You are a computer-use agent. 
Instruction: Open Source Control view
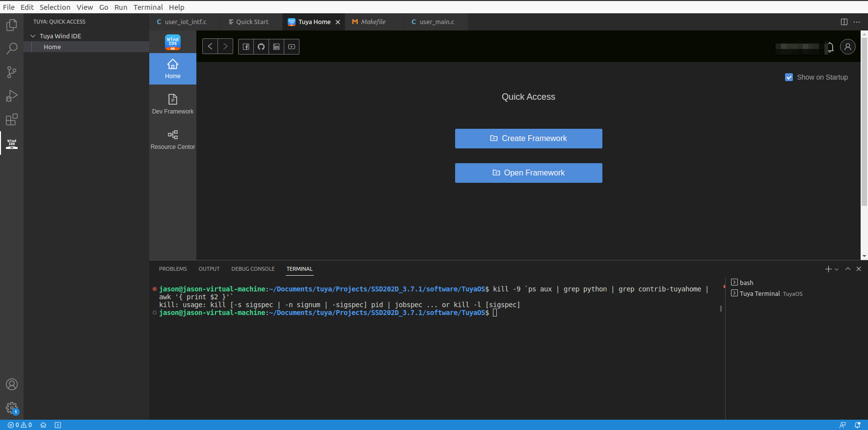pos(12,72)
